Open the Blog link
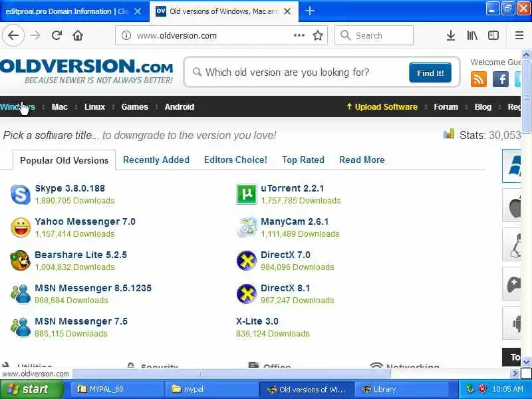The image size is (532, 399). click(483, 107)
